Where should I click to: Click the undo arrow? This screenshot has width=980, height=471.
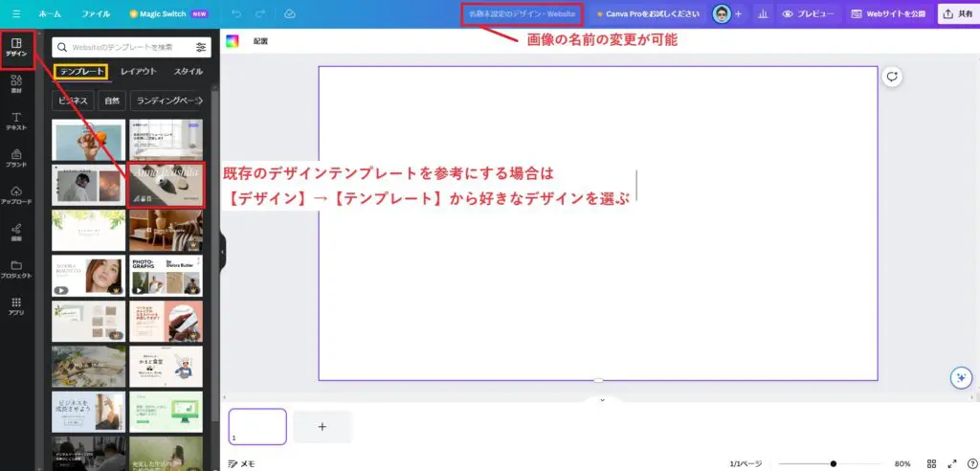point(236,13)
